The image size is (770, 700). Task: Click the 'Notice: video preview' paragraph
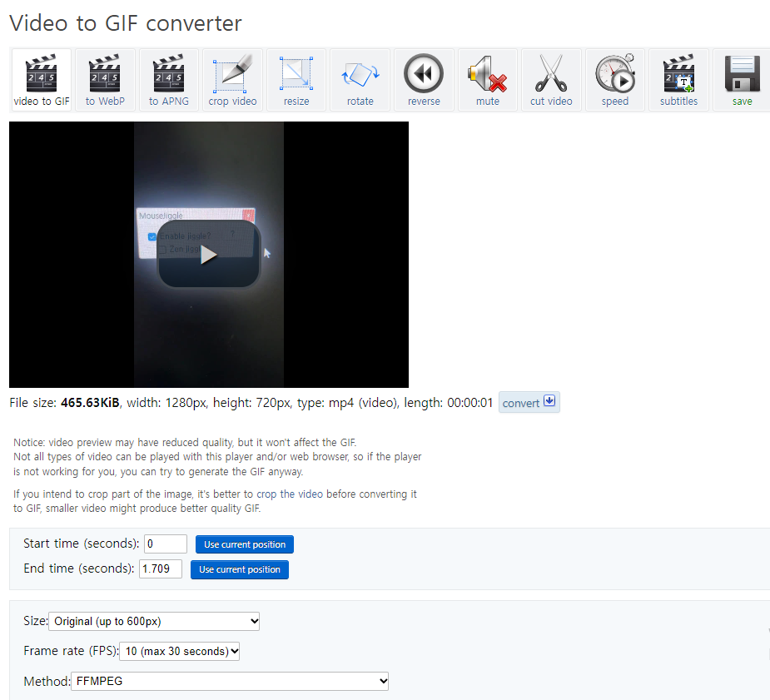coord(217,457)
